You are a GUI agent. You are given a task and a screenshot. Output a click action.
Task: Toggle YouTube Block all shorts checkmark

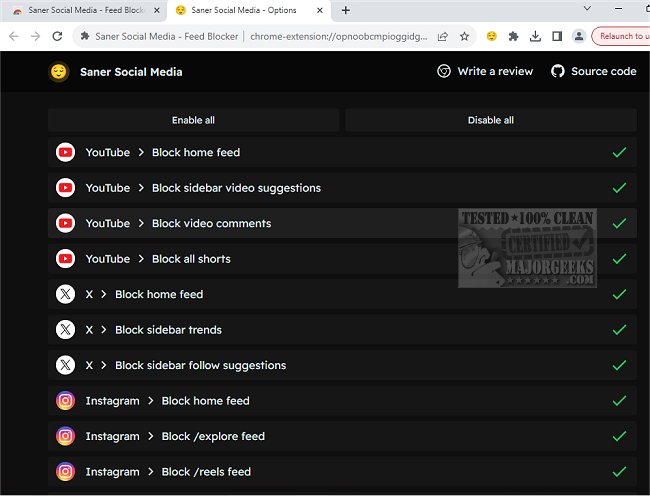click(x=619, y=259)
